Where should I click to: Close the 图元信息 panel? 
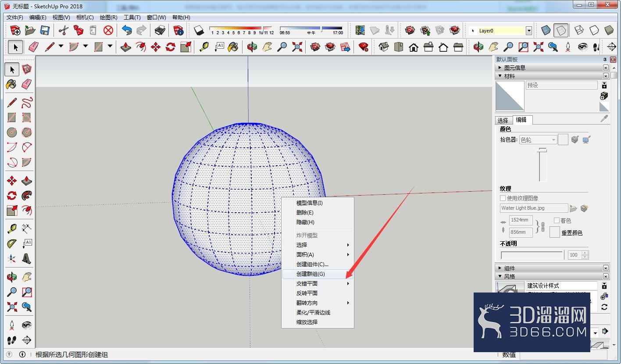click(606, 68)
